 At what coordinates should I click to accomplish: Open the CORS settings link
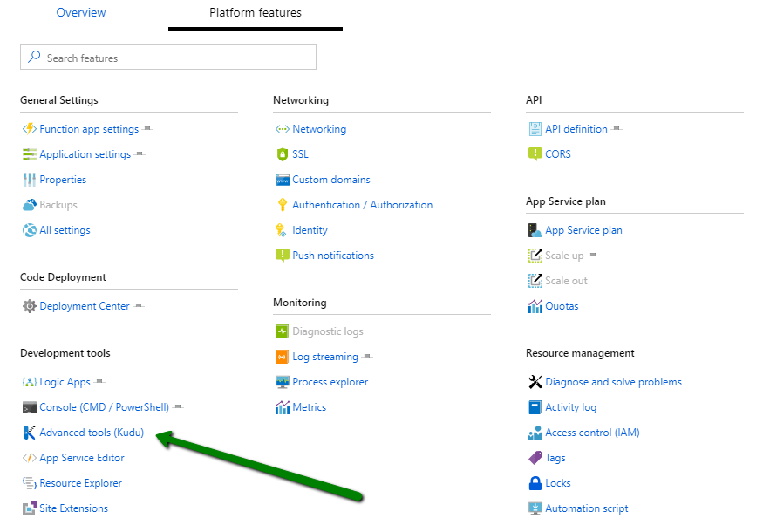click(x=558, y=154)
